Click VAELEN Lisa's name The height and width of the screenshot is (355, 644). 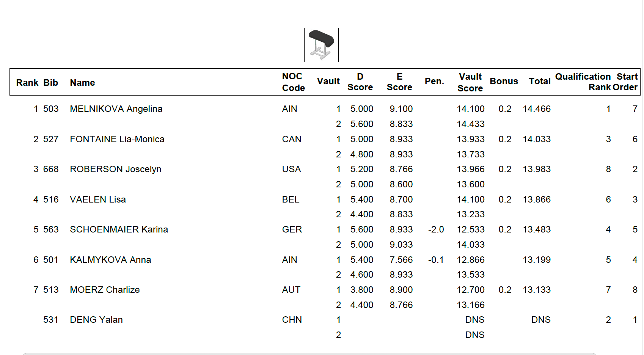click(x=98, y=199)
